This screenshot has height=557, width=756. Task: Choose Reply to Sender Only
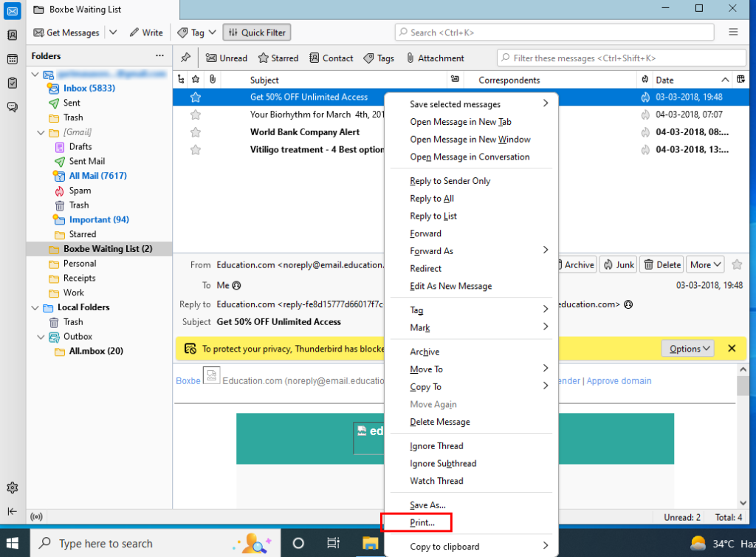[470, 181]
